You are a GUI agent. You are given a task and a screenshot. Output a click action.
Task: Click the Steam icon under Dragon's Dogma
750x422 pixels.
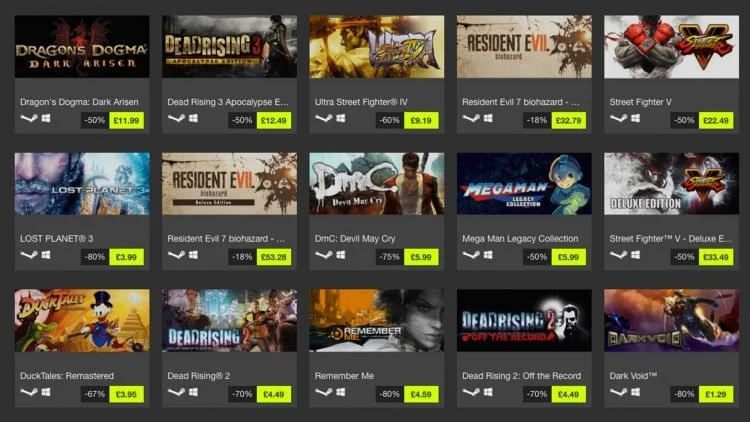[x=29, y=118]
